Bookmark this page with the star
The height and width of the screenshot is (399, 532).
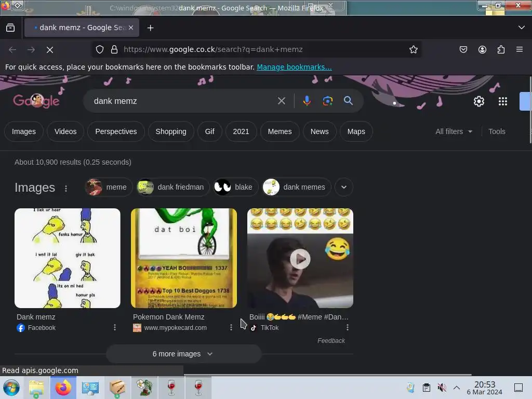413,49
